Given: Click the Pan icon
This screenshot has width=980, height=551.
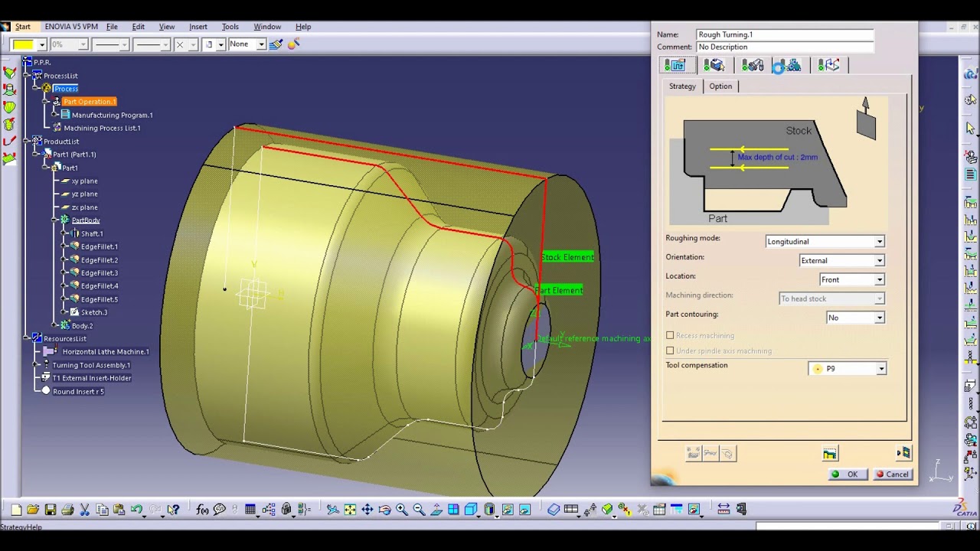Looking at the screenshot, I should pyautogui.click(x=367, y=510).
